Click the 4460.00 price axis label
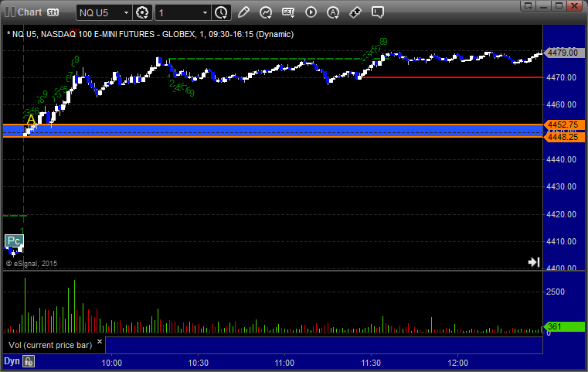 point(562,104)
